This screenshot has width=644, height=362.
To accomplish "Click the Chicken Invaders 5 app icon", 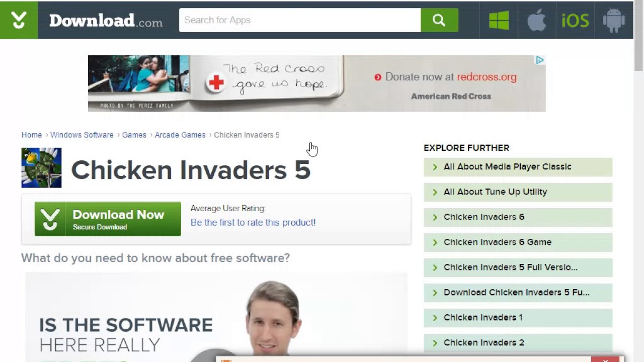I will click(41, 167).
